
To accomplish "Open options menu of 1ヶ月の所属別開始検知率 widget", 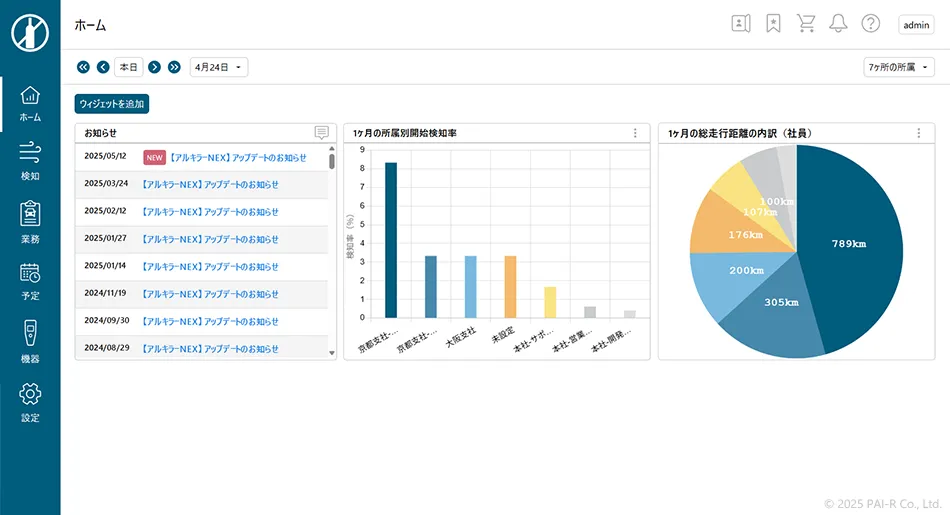I will click(635, 133).
